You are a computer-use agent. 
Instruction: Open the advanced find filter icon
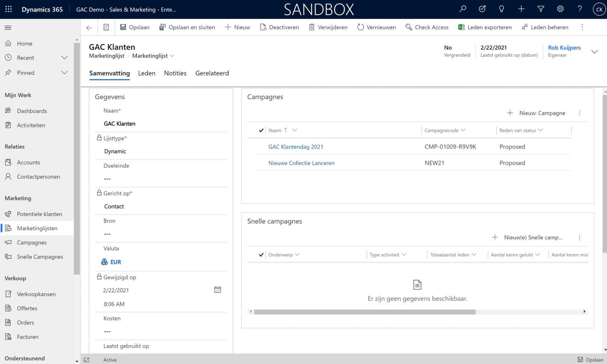(541, 9)
